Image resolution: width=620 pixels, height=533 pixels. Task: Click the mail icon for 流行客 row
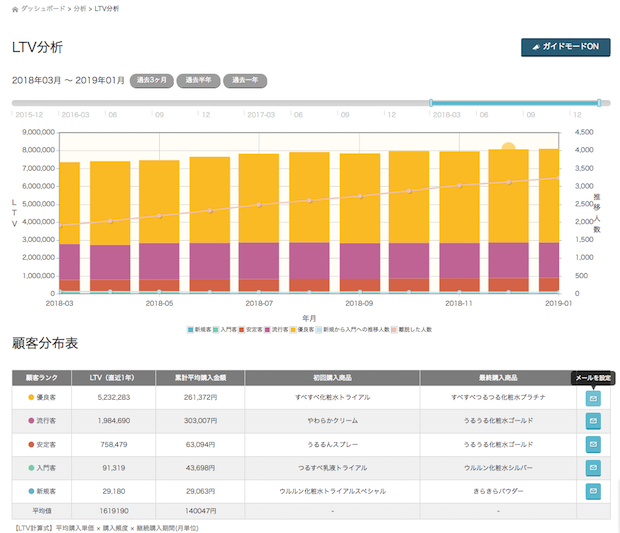click(x=593, y=421)
